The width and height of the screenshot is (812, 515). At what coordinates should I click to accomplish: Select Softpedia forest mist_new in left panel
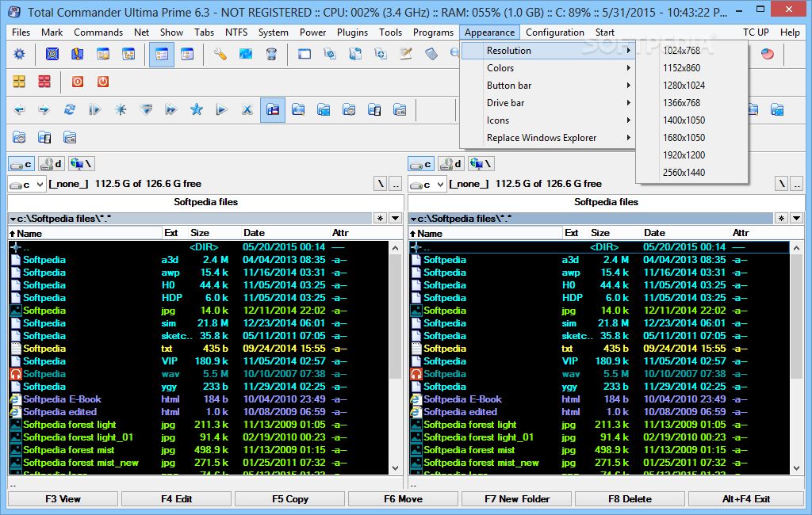tap(81, 463)
